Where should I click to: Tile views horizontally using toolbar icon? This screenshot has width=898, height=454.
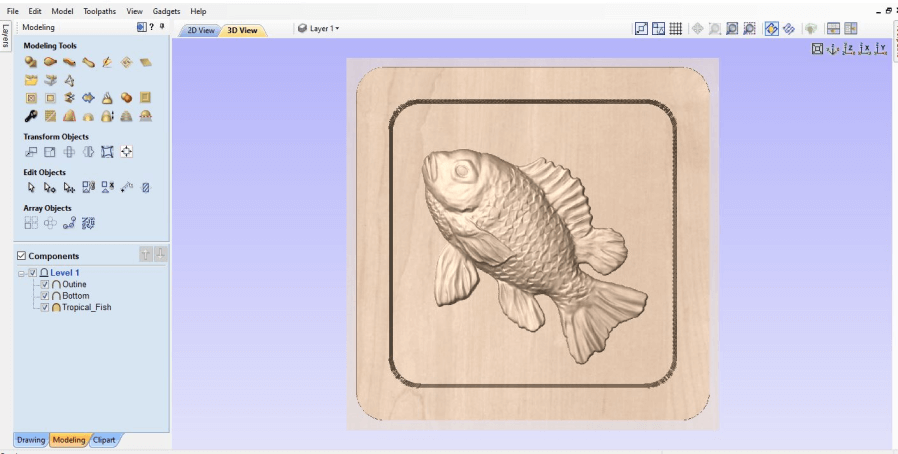(x=833, y=29)
